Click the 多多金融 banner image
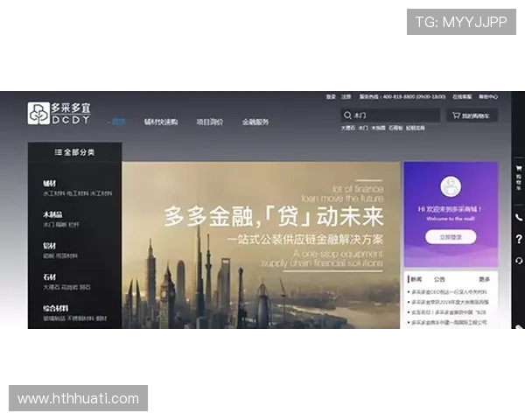 [x=261, y=245]
